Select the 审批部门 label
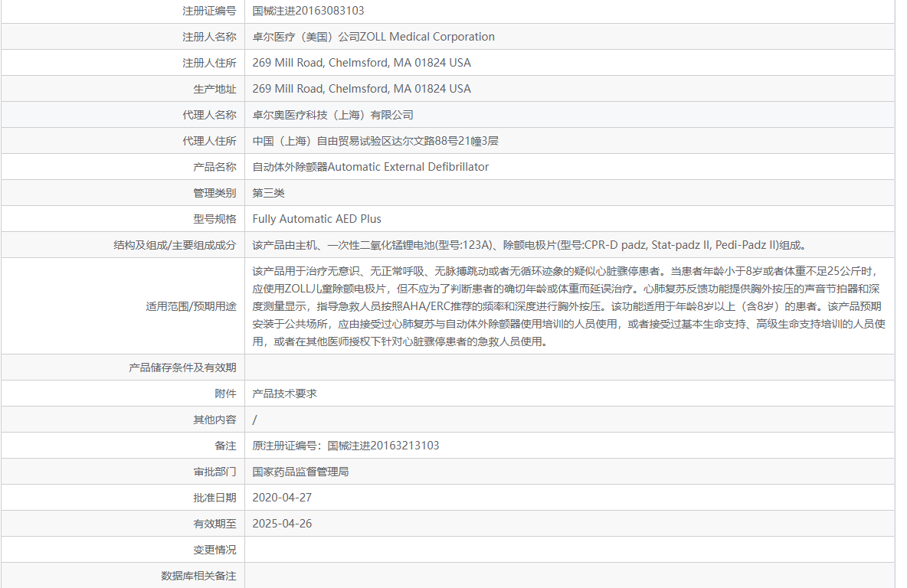This screenshot has height=588, width=907. [x=214, y=472]
